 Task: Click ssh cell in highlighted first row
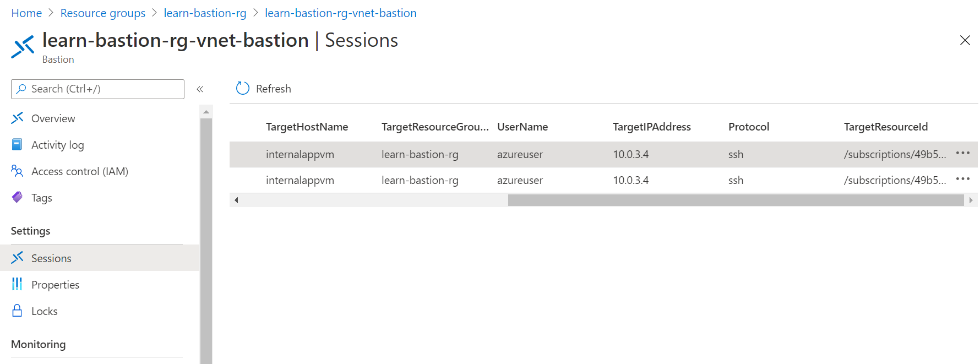pyautogui.click(x=736, y=154)
